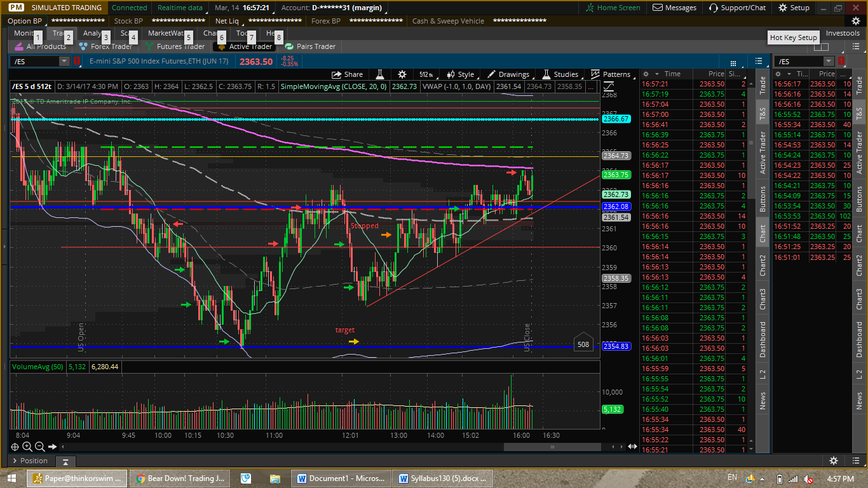Click the red link icon beside right /ES
This screenshot has height=488, width=868.
841,61
